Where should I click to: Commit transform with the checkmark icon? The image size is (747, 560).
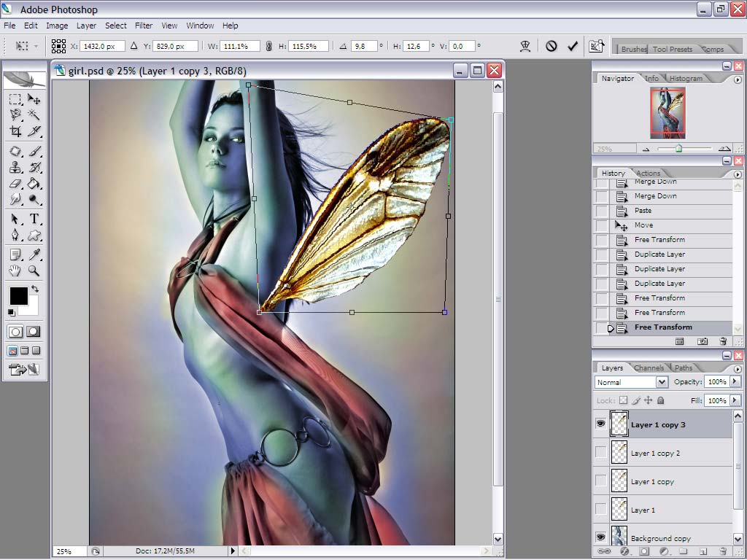pos(573,46)
